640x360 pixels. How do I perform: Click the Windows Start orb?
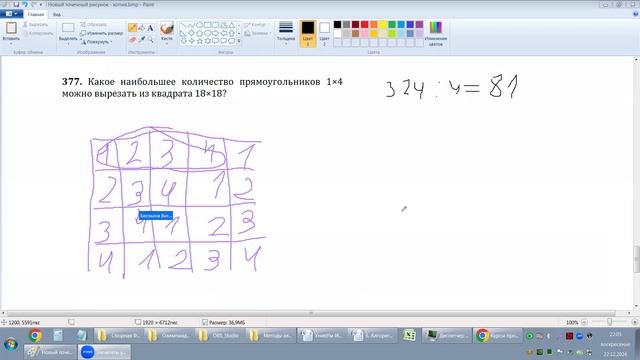(11, 343)
